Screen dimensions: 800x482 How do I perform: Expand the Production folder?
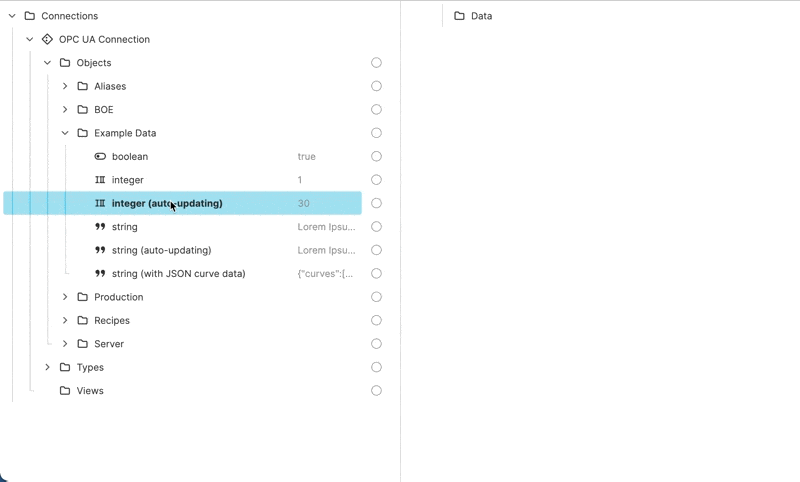pyautogui.click(x=65, y=297)
